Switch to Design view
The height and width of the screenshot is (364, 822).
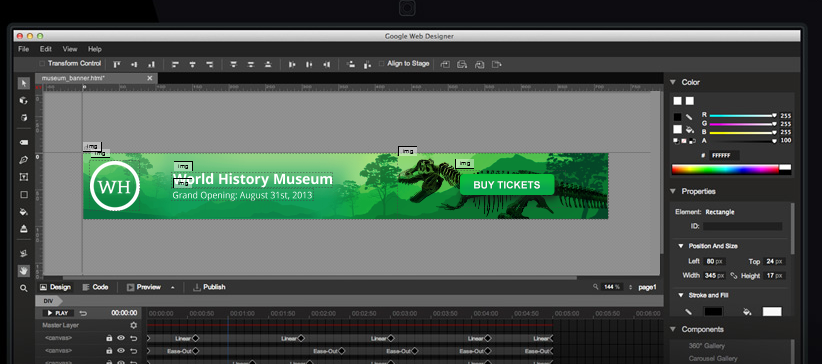(x=55, y=287)
